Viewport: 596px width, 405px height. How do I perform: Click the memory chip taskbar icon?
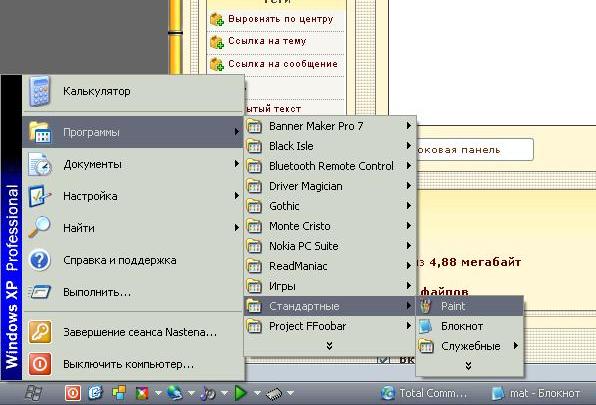pyautogui.click(x=274, y=394)
